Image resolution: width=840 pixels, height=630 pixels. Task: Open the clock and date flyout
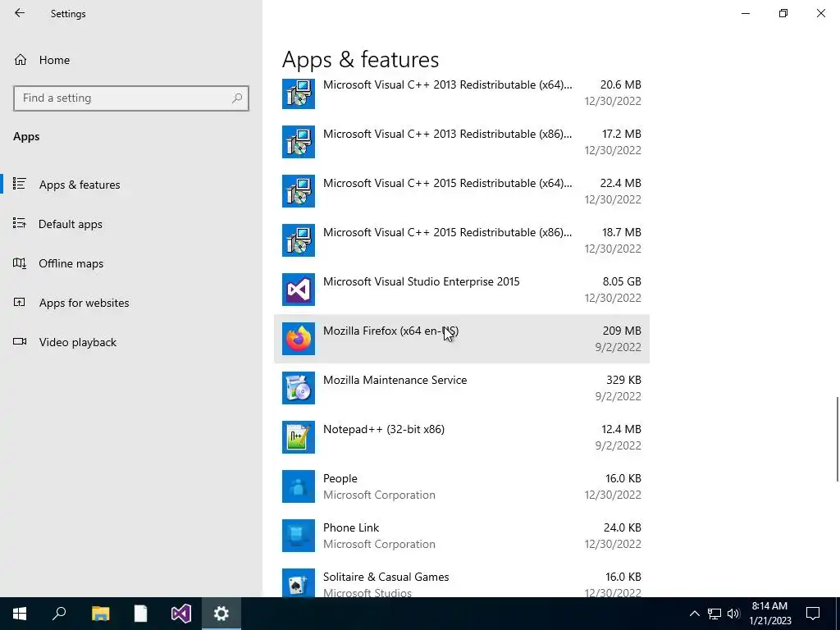click(x=769, y=614)
